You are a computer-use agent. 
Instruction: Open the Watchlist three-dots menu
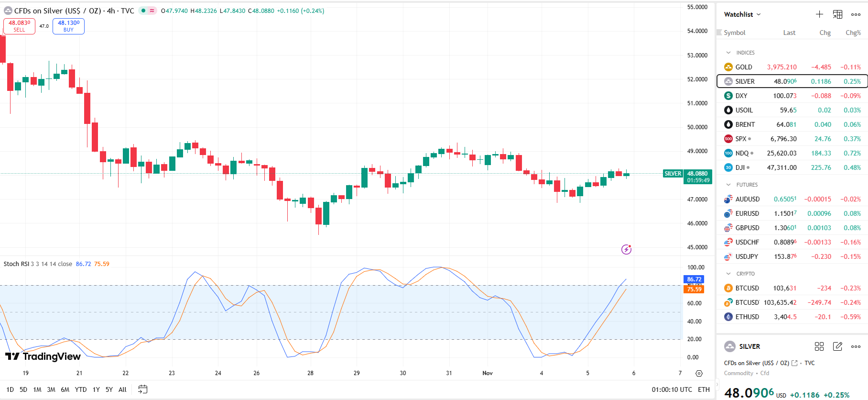856,14
